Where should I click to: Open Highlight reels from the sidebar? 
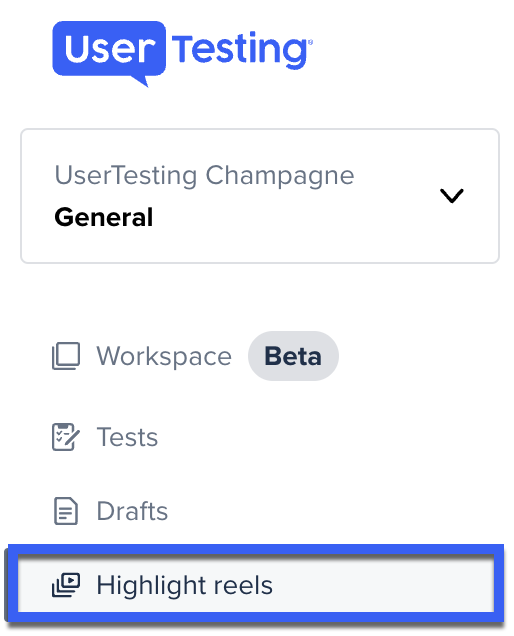click(x=185, y=585)
